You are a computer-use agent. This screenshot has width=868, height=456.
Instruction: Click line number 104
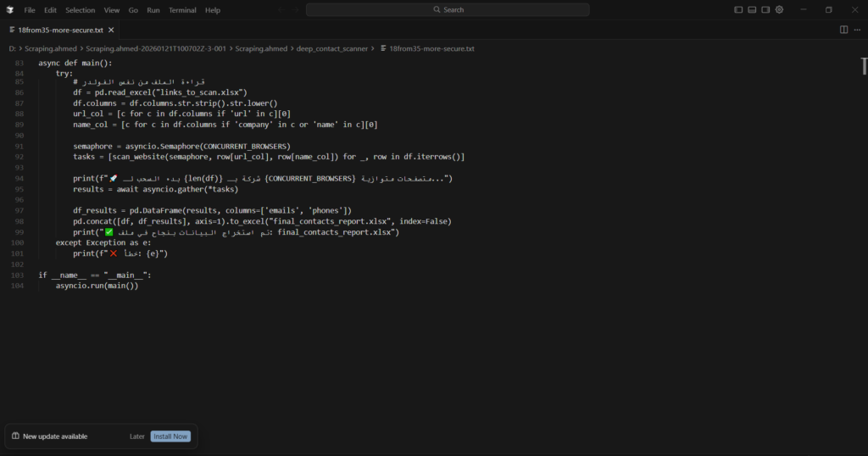point(17,286)
